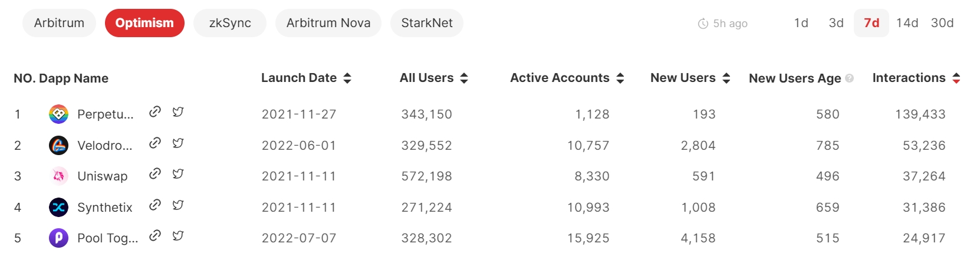Open the Velodrome dapp name link

point(105,145)
